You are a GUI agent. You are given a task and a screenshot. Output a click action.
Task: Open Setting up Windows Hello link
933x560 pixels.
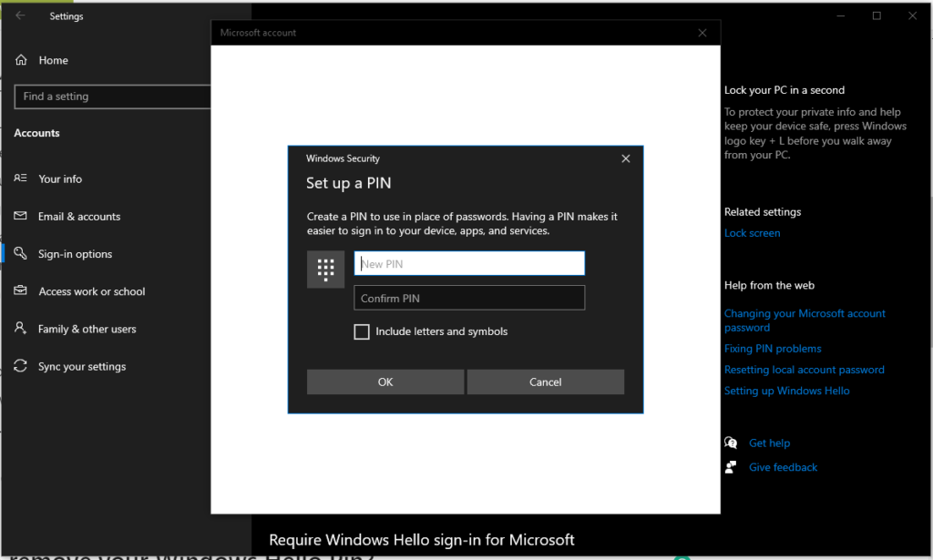coord(786,390)
